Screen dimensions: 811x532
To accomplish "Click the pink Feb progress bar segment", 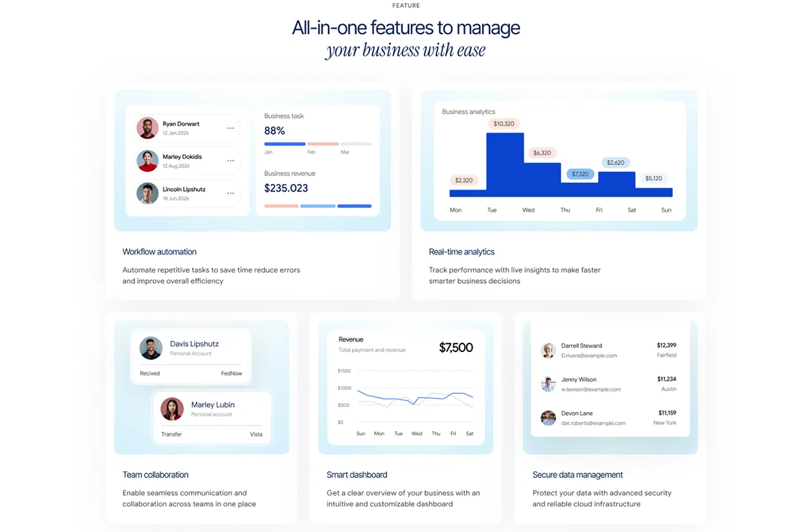I will (x=323, y=144).
